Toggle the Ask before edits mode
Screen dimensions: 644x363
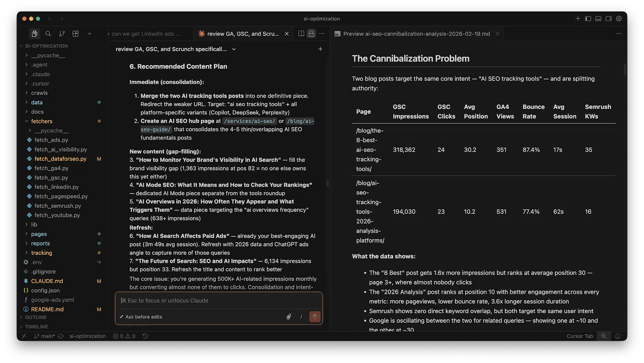141,317
